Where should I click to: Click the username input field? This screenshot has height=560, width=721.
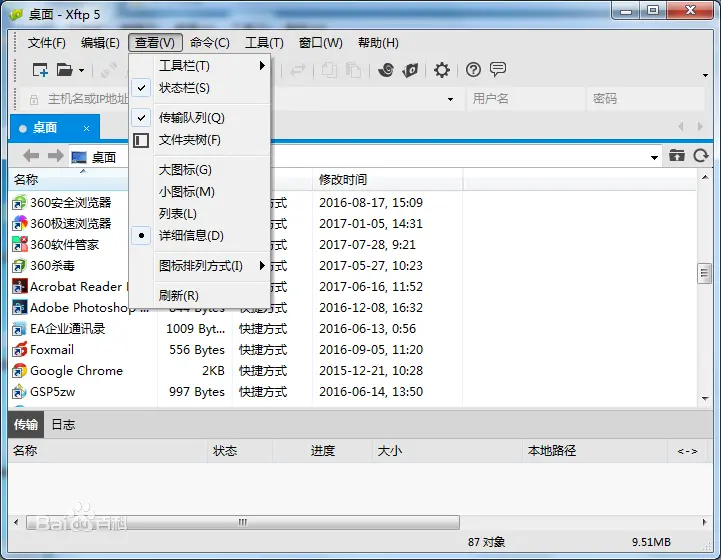tap(525, 99)
